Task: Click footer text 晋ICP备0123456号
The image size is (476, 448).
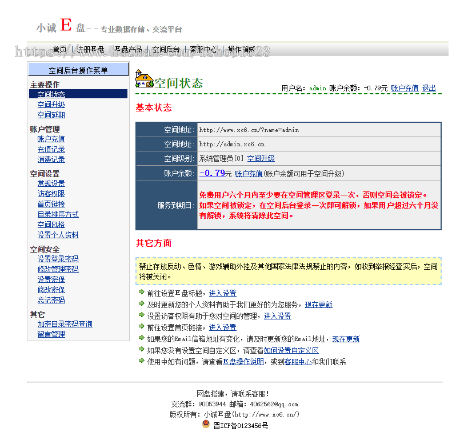Action: [x=241, y=426]
